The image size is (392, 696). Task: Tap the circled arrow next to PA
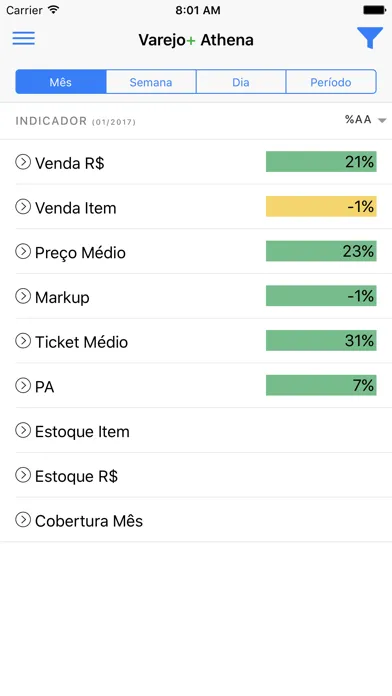tap(23, 386)
